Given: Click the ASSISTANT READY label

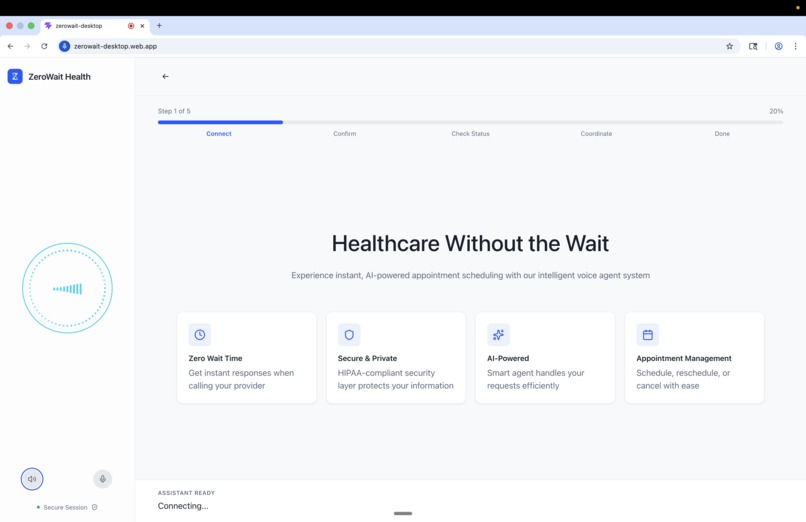Looking at the screenshot, I should [186, 493].
